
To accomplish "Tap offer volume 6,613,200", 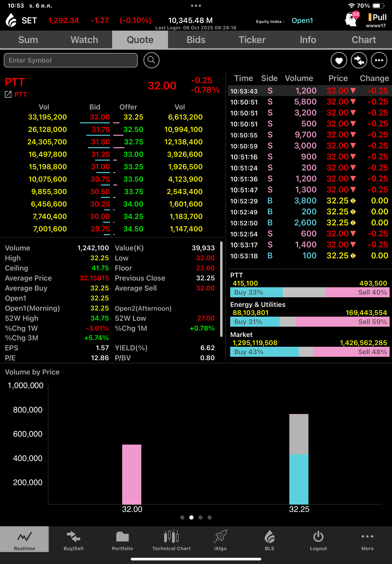I will pos(185,117).
